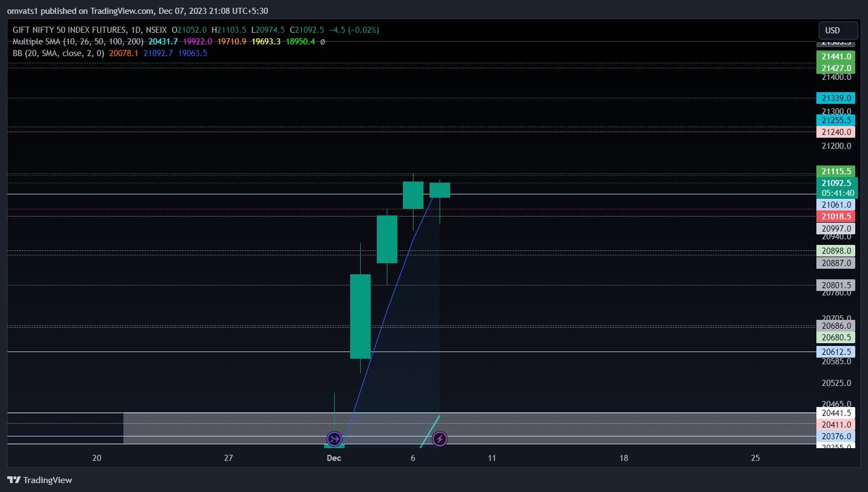
Task: Click the 20680.5 price label
Action: coord(836,338)
